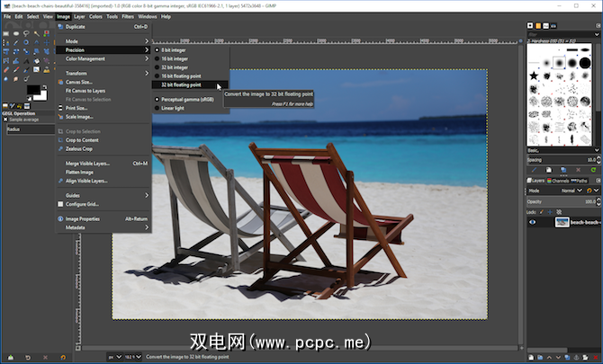Viewport: 603px width, 364px height.
Task: Click the black foreground color swatch
Action: (33, 91)
